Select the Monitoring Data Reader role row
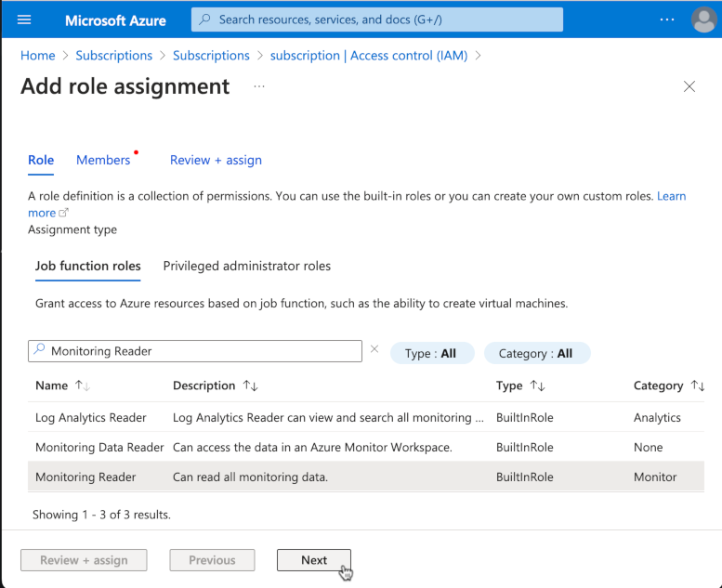Image resolution: width=722 pixels, height=588 pixels. point(99,447)
